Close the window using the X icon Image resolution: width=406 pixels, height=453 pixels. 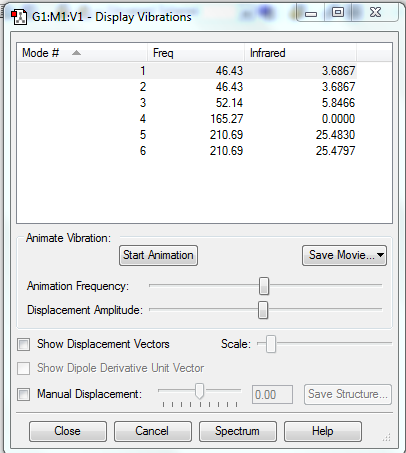375,13
